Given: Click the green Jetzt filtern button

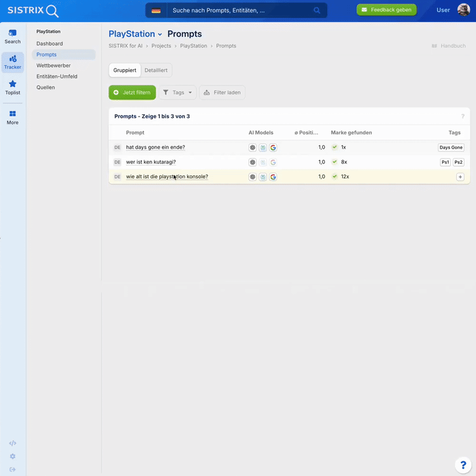Looking at the screenshot, I should pos(132,92).
